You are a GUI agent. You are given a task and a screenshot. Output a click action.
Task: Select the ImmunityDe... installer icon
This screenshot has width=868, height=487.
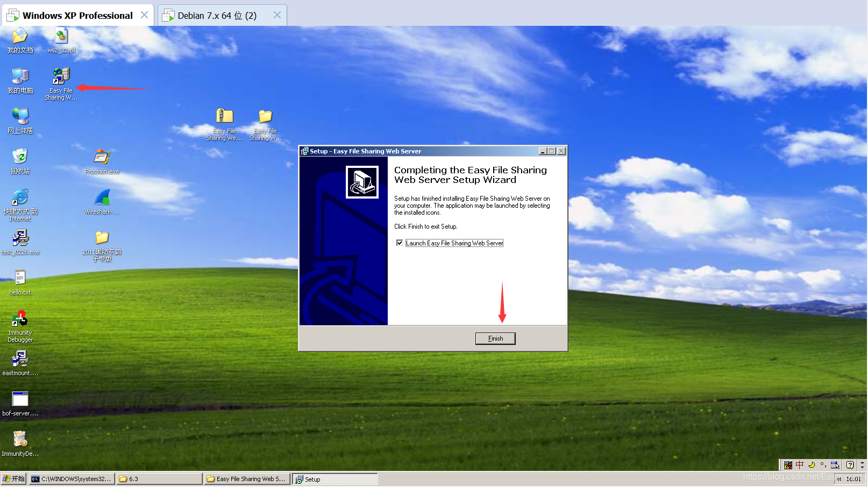pyautogui.click(x=20, y=444)
